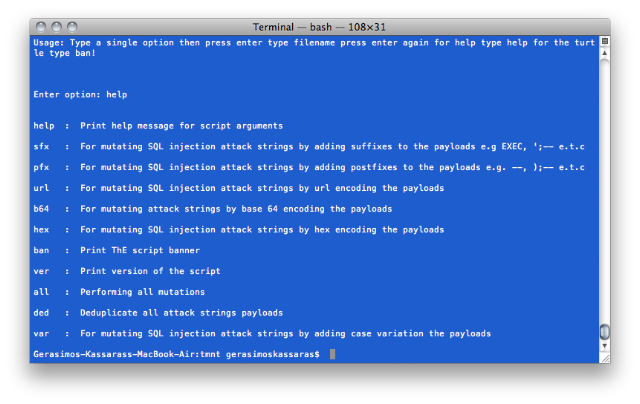Click the scrollbar down arrow
640x404 pixels.
(605, 346)
